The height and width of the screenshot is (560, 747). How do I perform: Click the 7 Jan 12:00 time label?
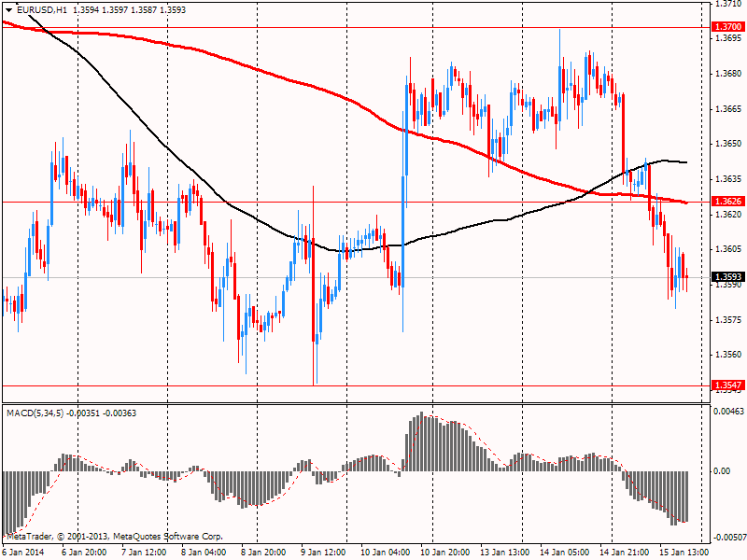(144, 552)
